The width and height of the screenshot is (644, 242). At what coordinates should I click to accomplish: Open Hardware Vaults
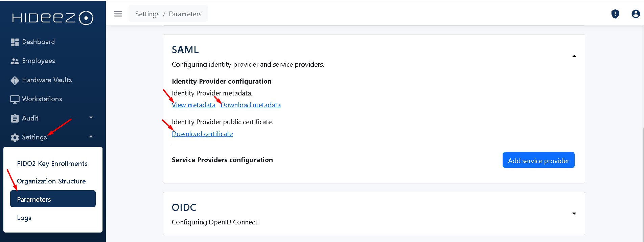47,80
